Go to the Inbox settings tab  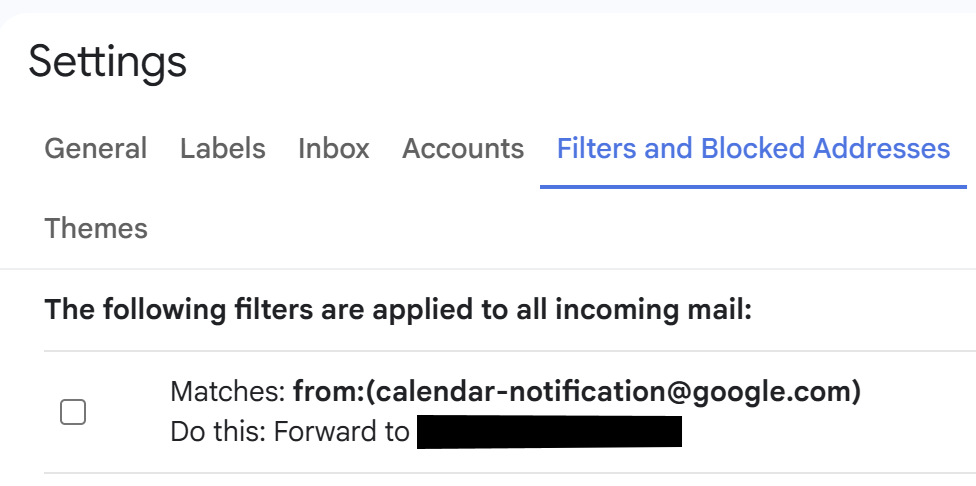pyautogui.click(x=334, y=149)
